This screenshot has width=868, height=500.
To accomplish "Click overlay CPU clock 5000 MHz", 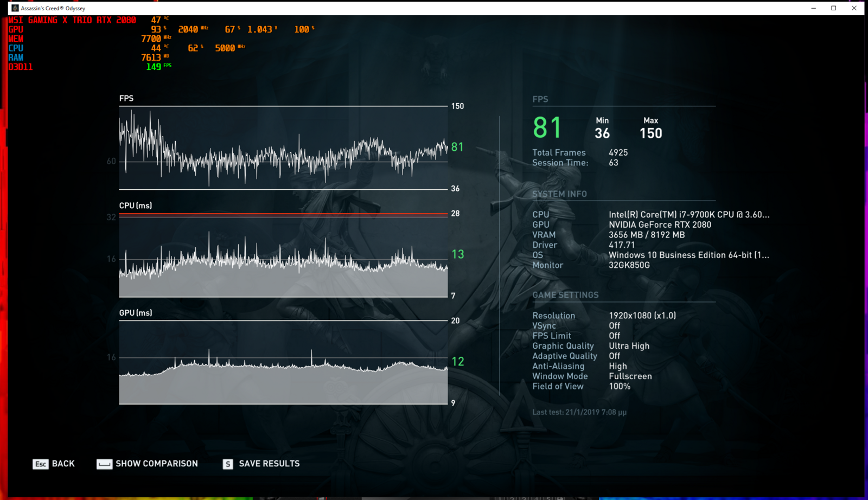I will point(230,48).
